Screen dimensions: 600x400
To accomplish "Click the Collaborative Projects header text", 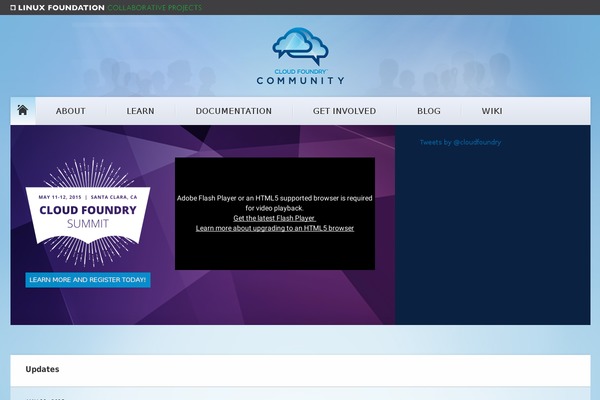I will coord(155,8).
